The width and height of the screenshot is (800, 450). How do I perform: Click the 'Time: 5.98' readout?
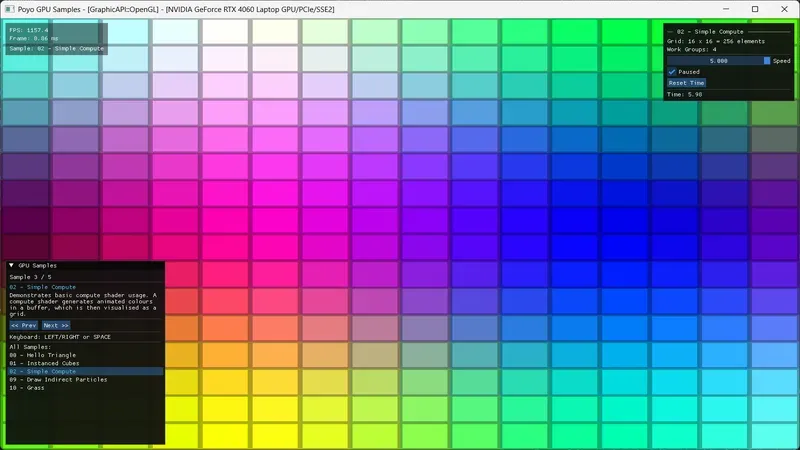pos(684,94)
